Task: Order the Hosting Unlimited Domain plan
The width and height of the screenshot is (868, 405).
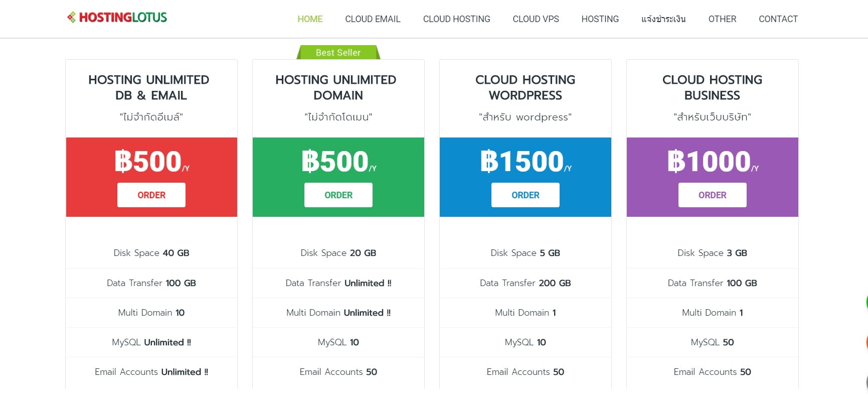Action: click(x=338, y=195)
